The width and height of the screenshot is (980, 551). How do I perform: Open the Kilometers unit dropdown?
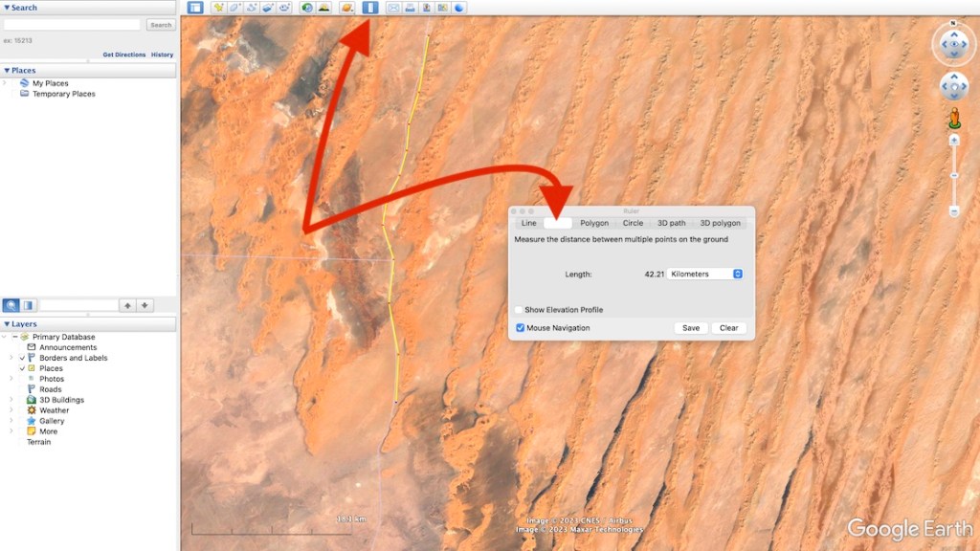pyautogui.click(x=705, y=275)
